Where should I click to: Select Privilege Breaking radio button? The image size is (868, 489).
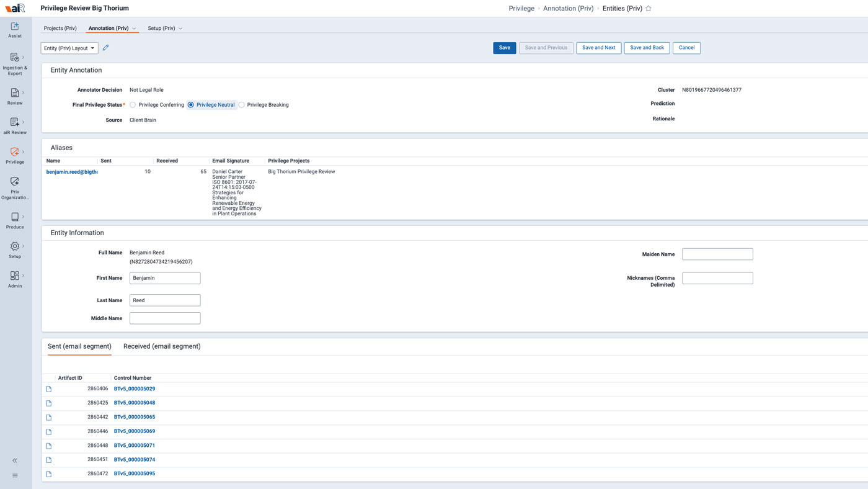[242, 105]
